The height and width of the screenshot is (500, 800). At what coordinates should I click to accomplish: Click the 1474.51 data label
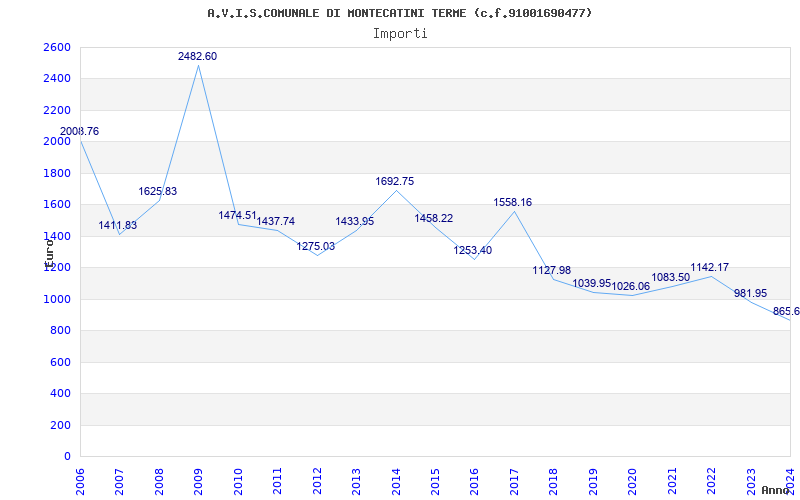click(237, 215)
